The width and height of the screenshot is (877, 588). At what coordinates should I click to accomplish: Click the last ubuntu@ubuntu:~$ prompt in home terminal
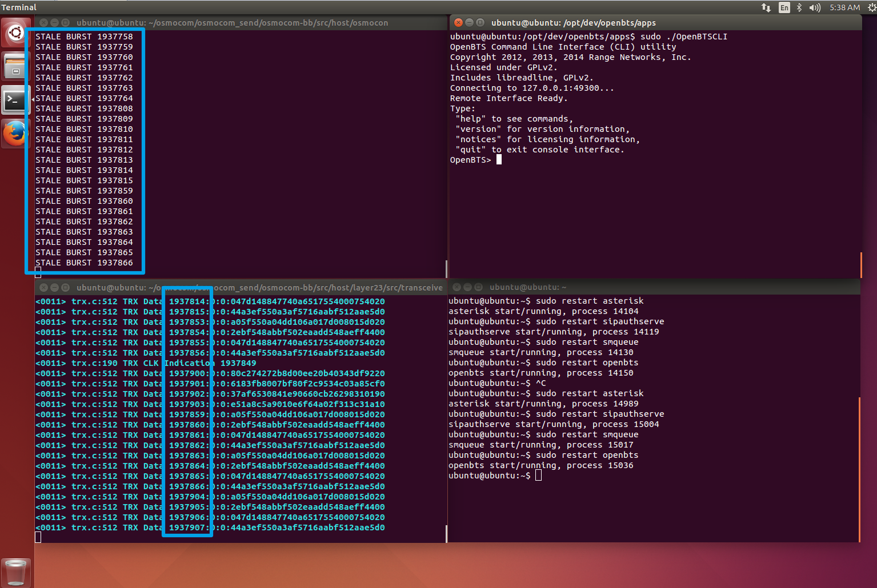pyautogui.click(x=495, y=476)
